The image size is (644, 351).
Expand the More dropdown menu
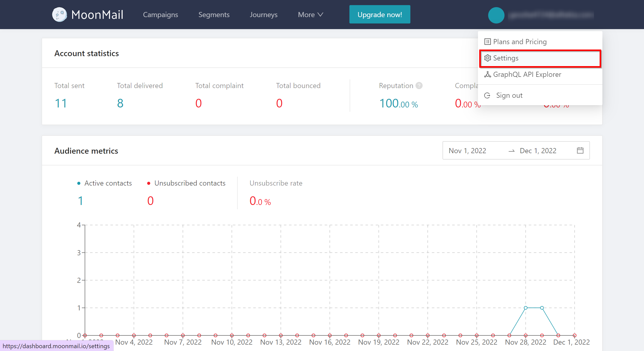pyautogui.click(x=310, y=15)
